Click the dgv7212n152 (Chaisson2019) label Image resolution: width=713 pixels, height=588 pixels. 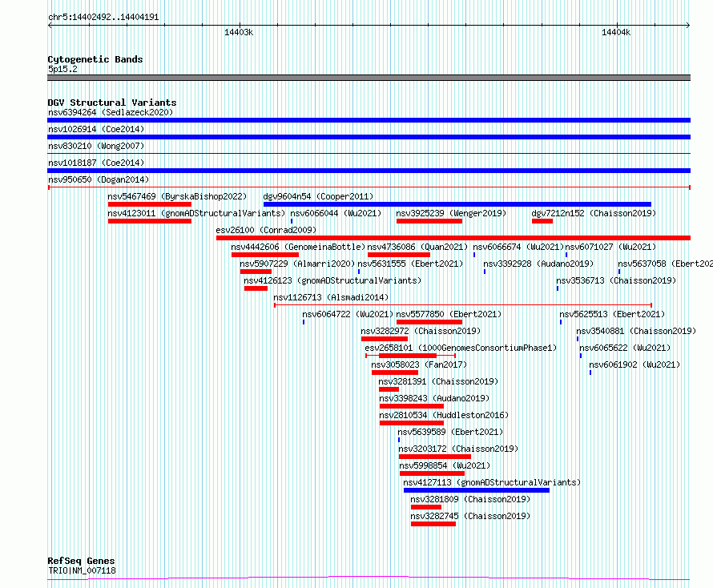tap(594, 213)
